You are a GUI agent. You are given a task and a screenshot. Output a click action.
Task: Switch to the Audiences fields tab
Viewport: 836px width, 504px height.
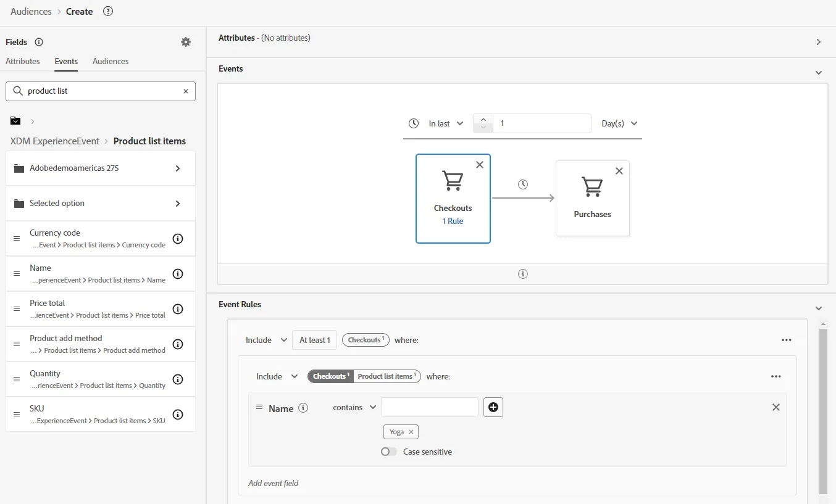point(111,62)
